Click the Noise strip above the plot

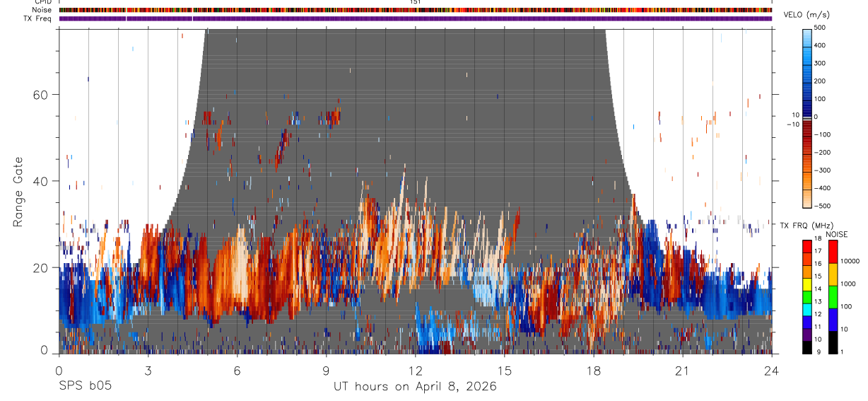[416, 10]
